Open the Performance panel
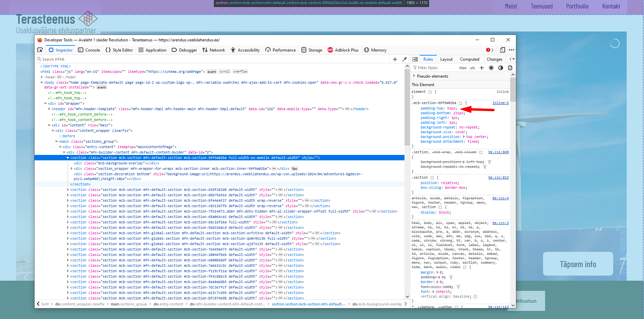Viewport: 644px width, 319px height. pyautogui.click(x=281, y=50)
